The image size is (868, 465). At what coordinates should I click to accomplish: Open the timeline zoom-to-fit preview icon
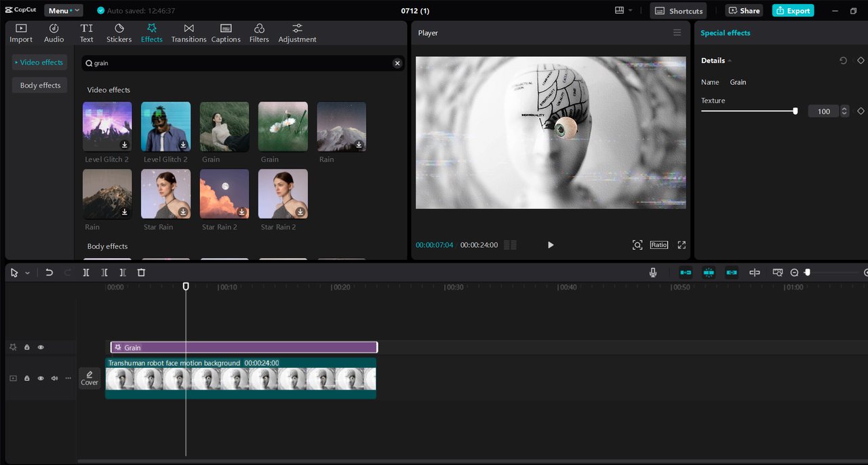pyautogui.click(x=778, y=272)
